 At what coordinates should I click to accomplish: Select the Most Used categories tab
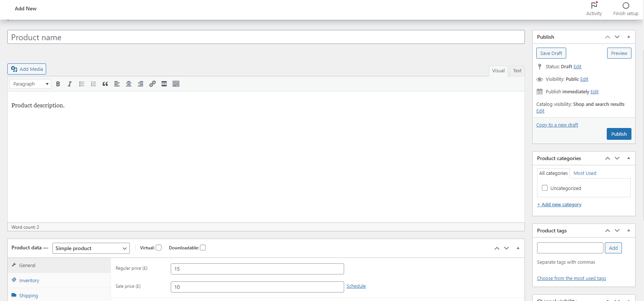tap(585, 173)
